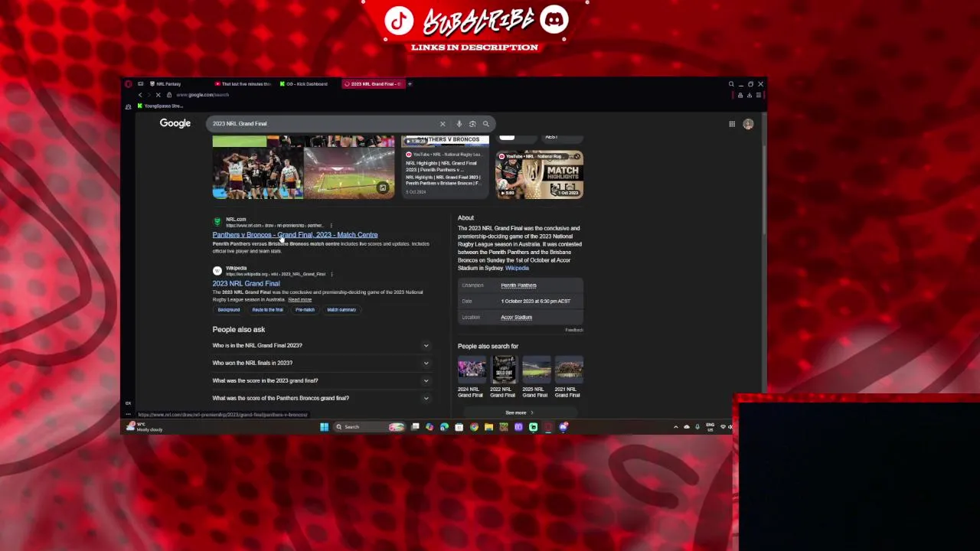Stop the page from loading
The height and width of the screenshot is (551, 980).
tap(158, 95)
